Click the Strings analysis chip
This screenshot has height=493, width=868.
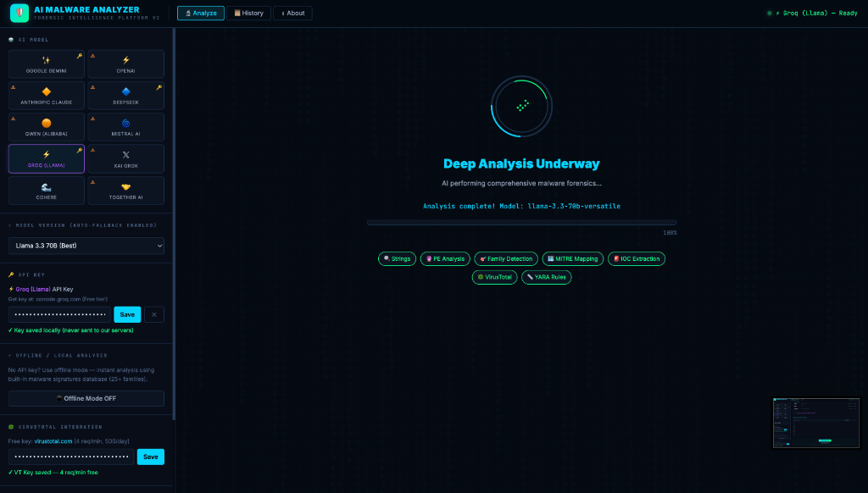[x=397, y=258]
